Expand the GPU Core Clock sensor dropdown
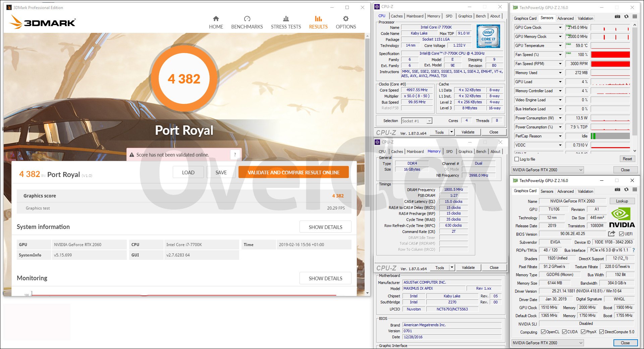 (x=560, y=27)
